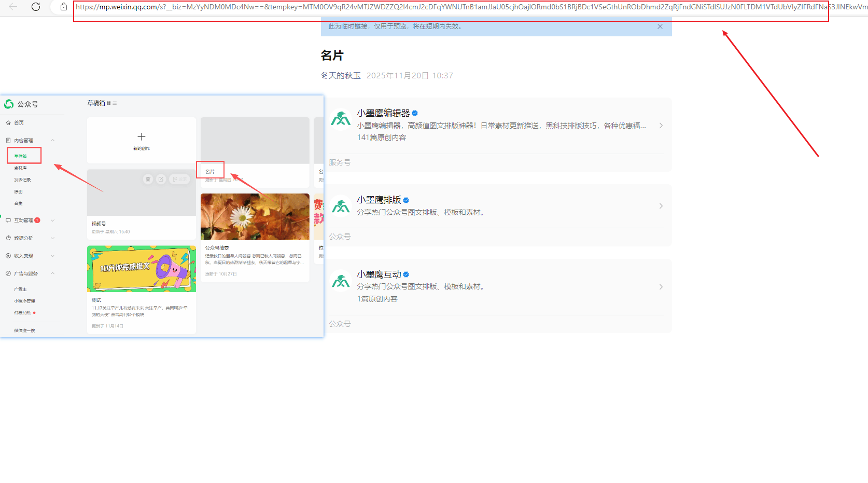Reload the page with the refresh icon
This screenshot has height=483, width=868.
click(x=36, y=7)
